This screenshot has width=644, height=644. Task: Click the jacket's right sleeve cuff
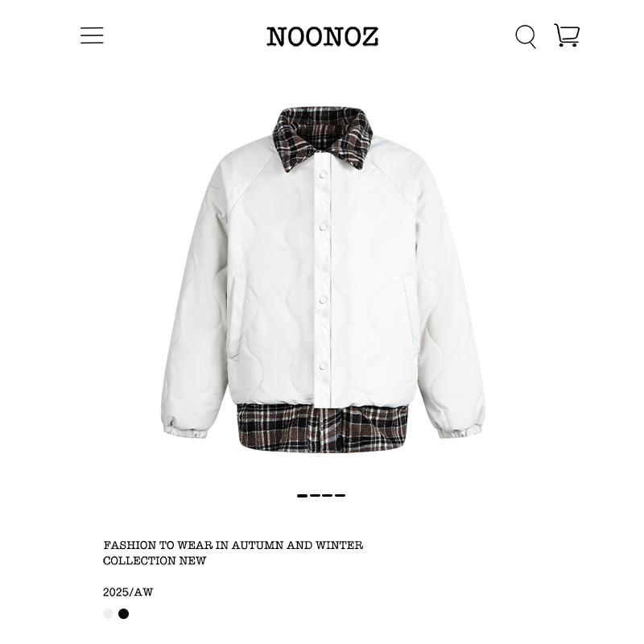(x=459, y=432)
